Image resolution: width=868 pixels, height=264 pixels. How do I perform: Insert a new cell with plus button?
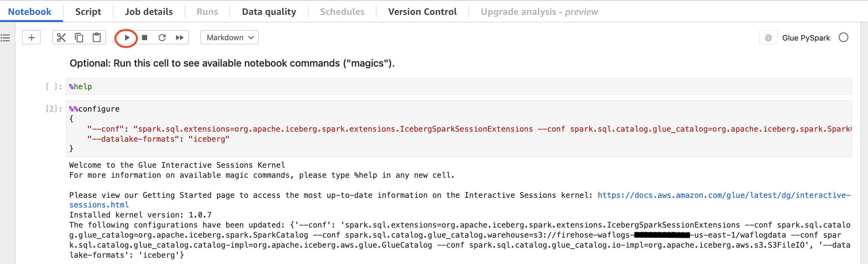(32, 38)
